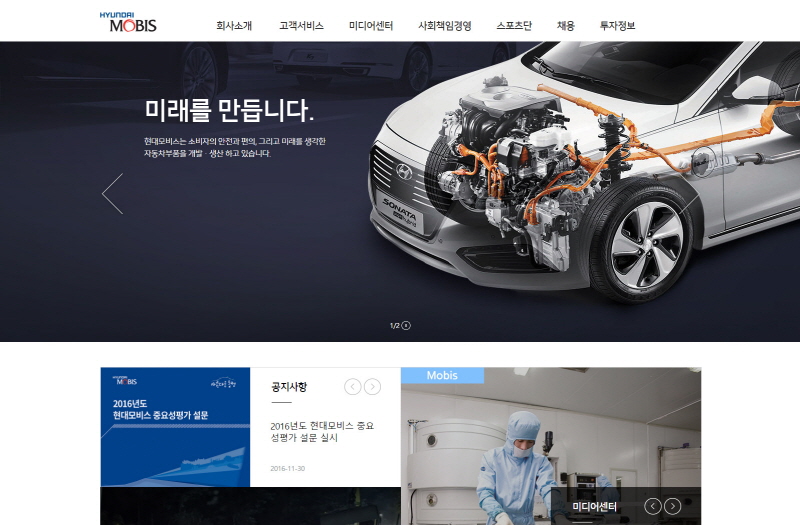The image size is (800, 525).
Task: Select the Mobis label tab
Action: click(x=442, y=375)
